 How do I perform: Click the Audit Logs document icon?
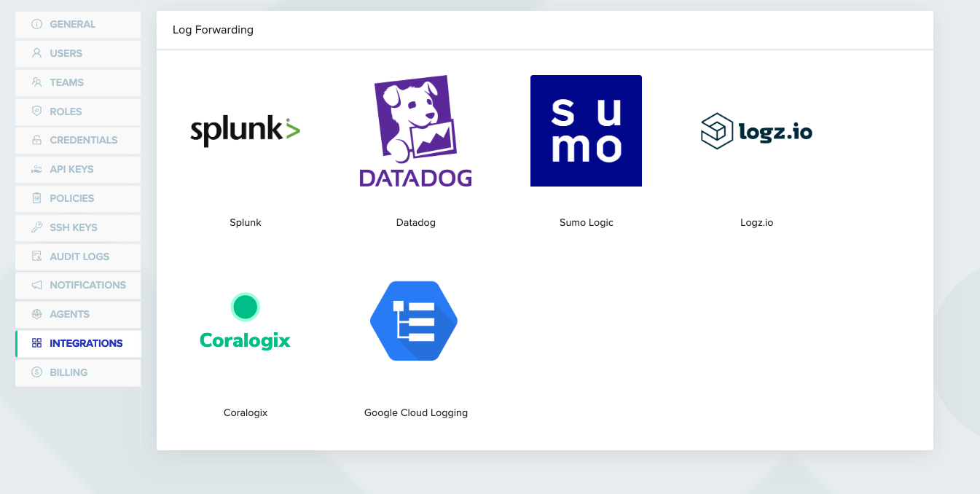click(x=36, y=256)
